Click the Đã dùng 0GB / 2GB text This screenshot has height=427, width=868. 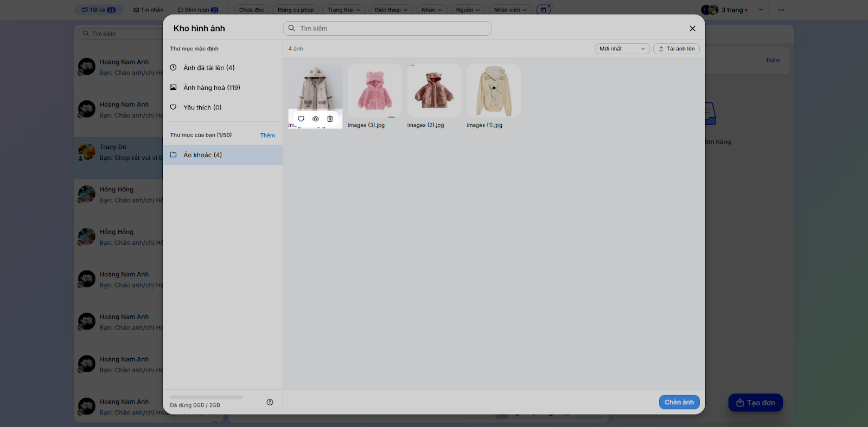[x=195, y=405]
